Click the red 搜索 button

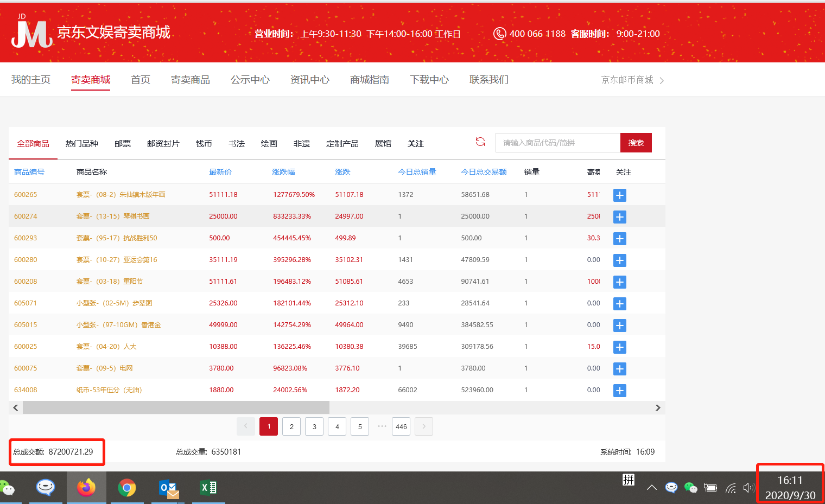pyautogui.click(x=636, y=143)
